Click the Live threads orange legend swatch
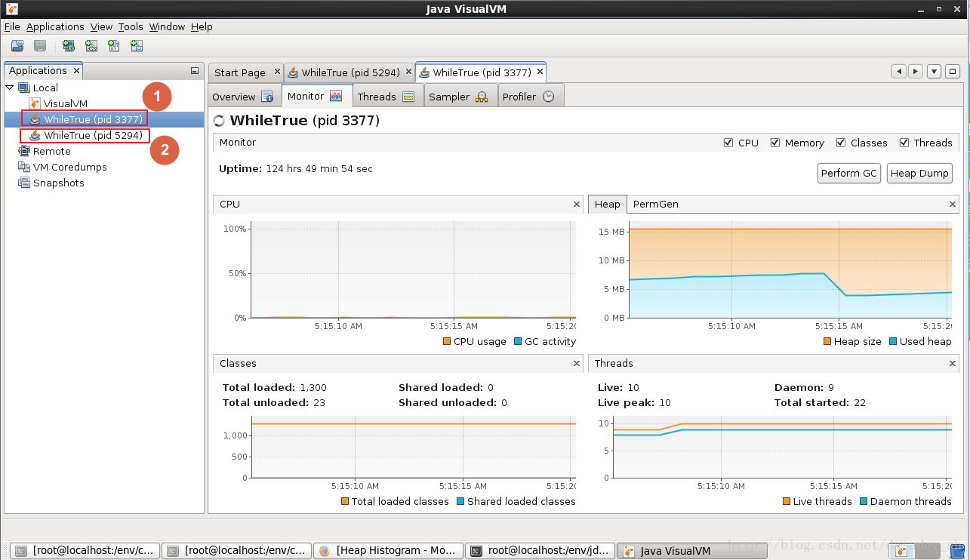This screenshot has height=560, width=970. [787, 501]
